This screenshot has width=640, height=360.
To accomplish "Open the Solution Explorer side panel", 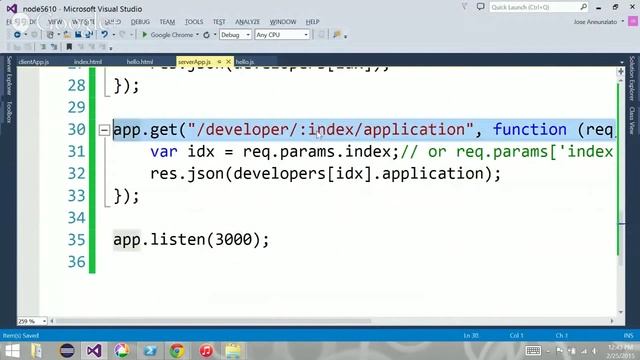I will coord(632,78).
